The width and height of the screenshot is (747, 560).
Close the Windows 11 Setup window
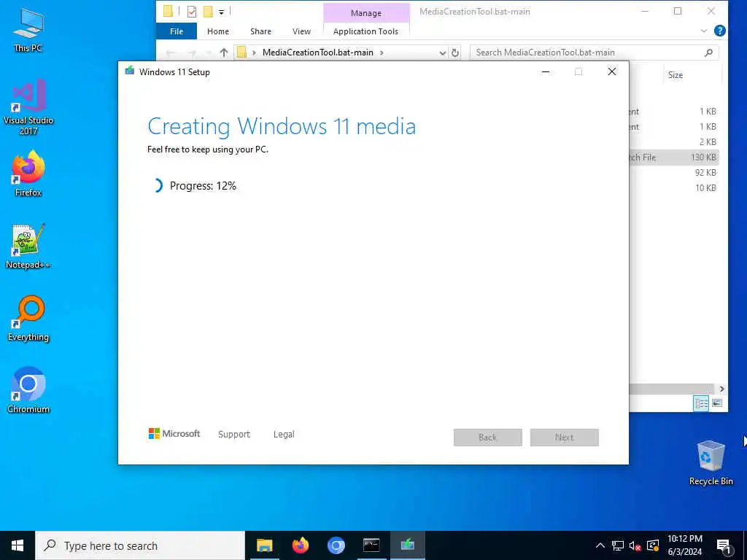click(x=612, y=72)
